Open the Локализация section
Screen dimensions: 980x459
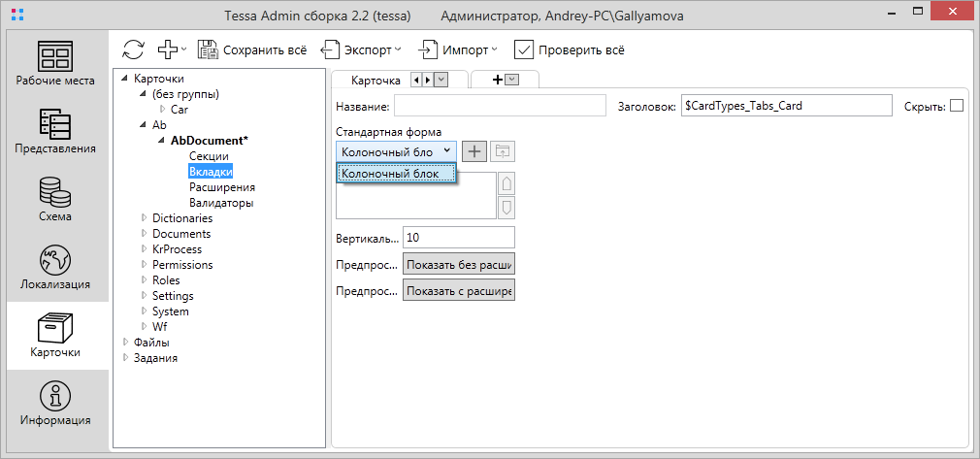tap(55, 268)
